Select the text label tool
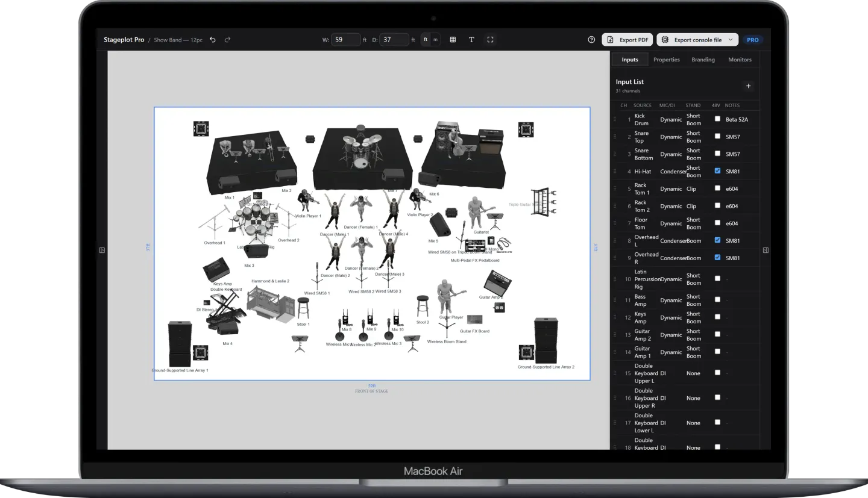 point(471,40)
